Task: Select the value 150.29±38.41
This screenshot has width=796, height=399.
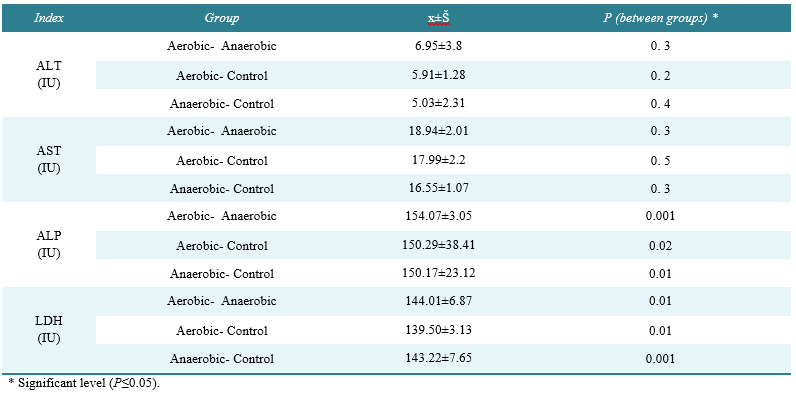Action: click(438, 245)
